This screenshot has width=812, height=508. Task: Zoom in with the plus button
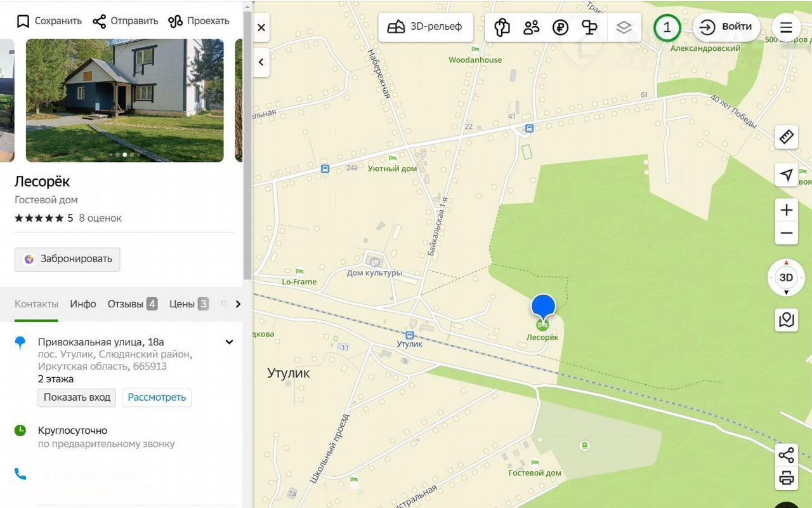pyautogui.click(x=787, y=210)
